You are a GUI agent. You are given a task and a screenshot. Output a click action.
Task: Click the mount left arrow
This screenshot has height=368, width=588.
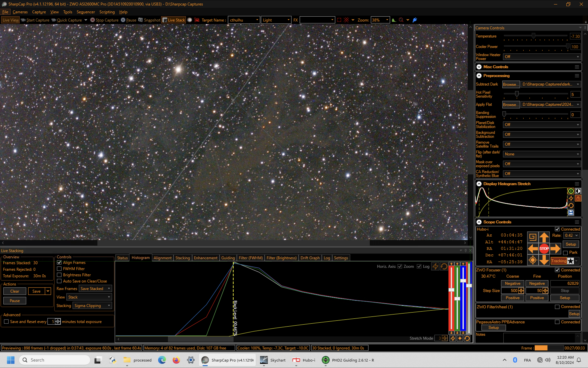pos(532,249)
